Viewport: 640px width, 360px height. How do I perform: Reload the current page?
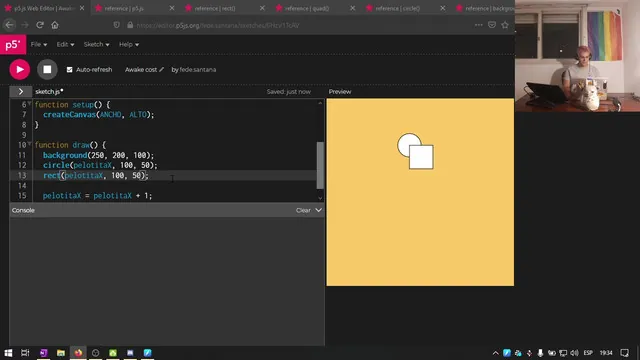click(40, 25)
